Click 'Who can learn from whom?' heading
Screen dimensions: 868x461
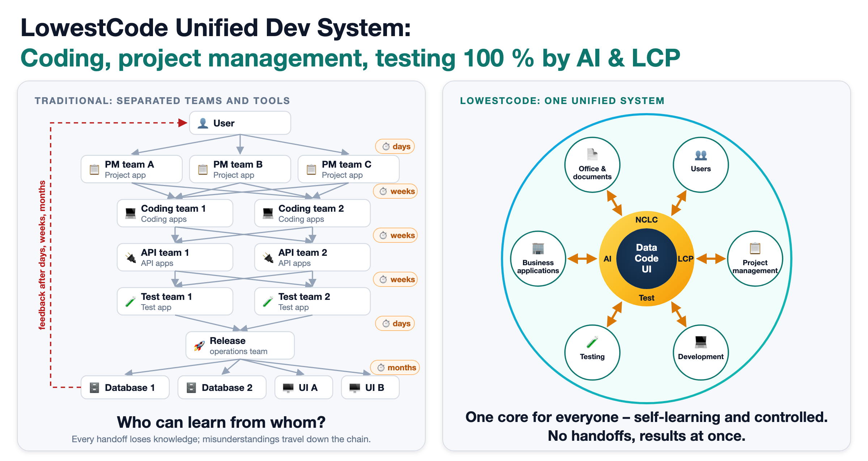coord(221,422)
